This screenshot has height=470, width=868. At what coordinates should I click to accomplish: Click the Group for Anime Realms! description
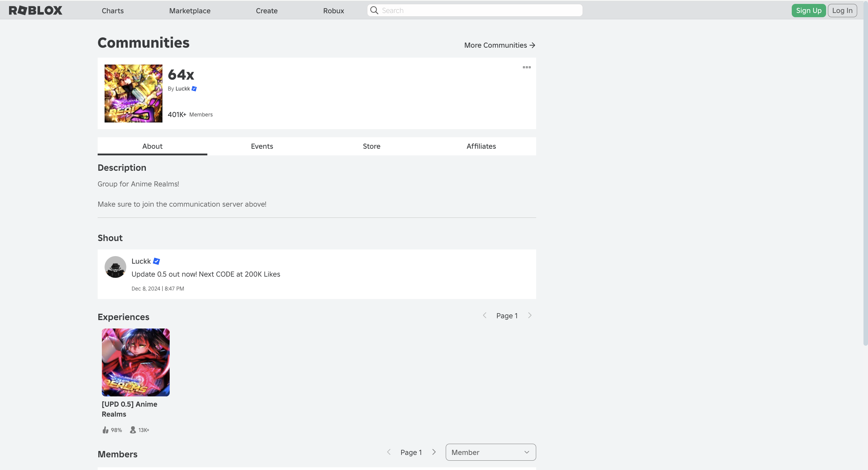tap(138, 184)
